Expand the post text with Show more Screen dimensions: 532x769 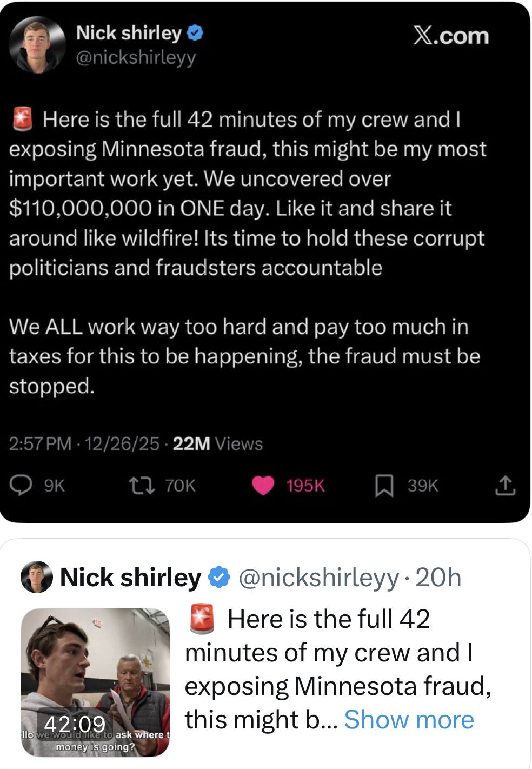tap(409, 720)
